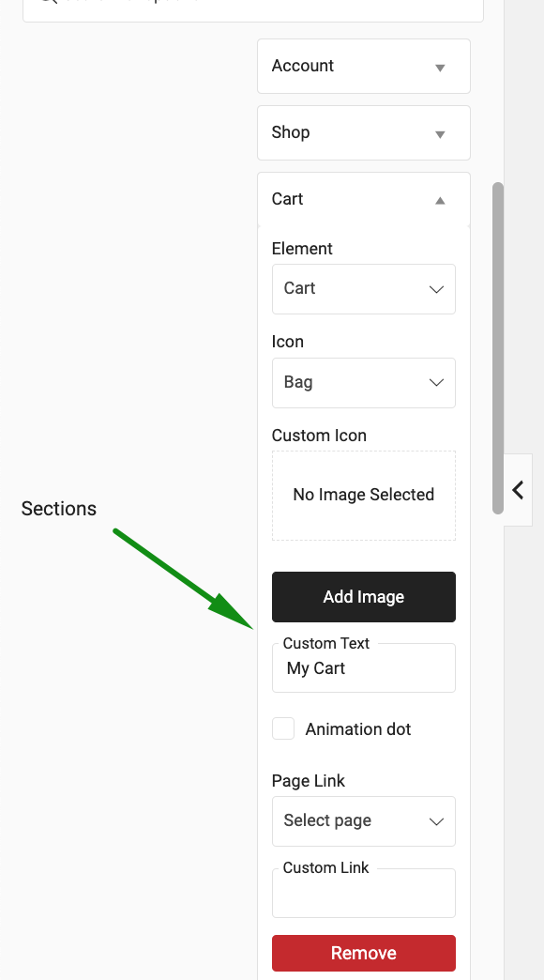Click the down triangle icon on Account
The height and width of the screenshot is (980, 544).
[x=440, y=68]
